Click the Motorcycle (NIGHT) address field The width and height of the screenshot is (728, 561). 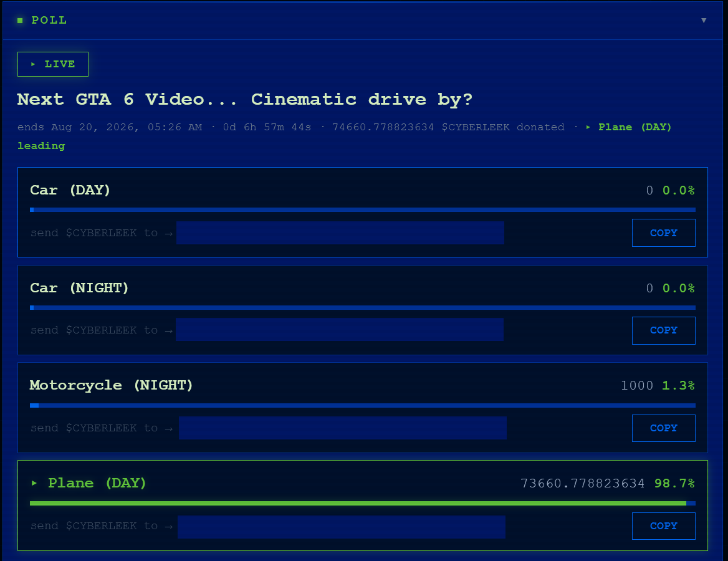point(343,428)
